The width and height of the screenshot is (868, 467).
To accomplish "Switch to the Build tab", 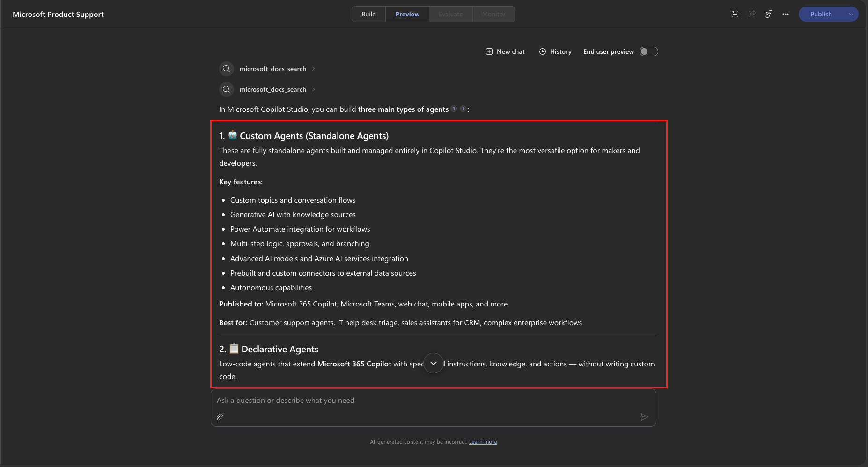I will click(x=369, y=14).
